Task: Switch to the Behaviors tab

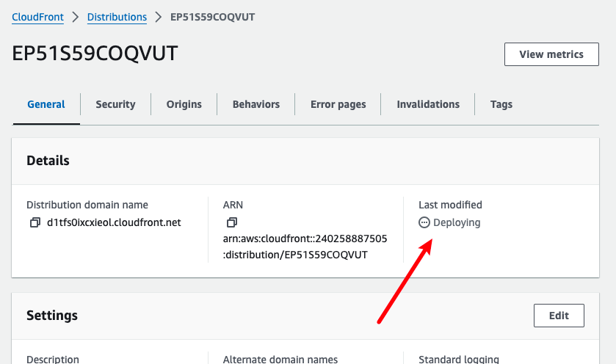Action: tap(256, 104)
